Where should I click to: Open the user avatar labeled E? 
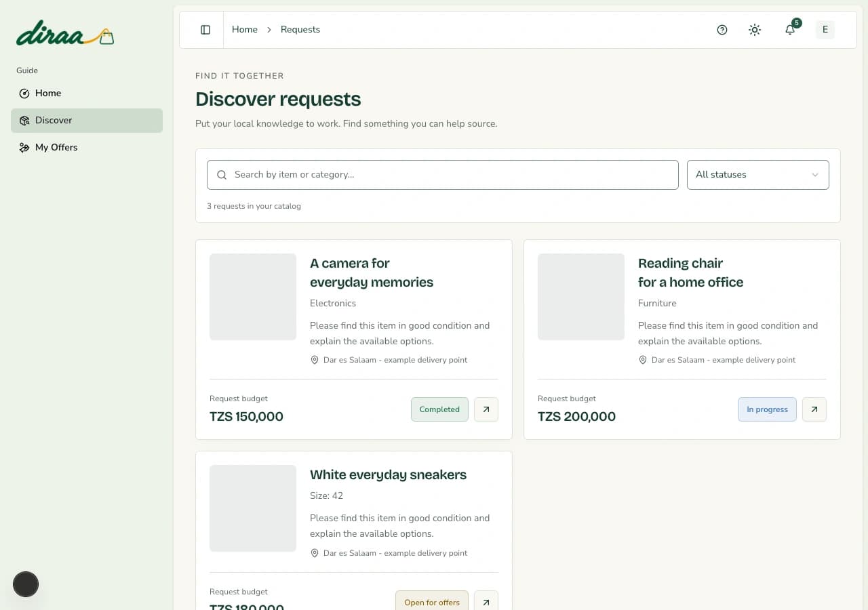click(825, 29)
